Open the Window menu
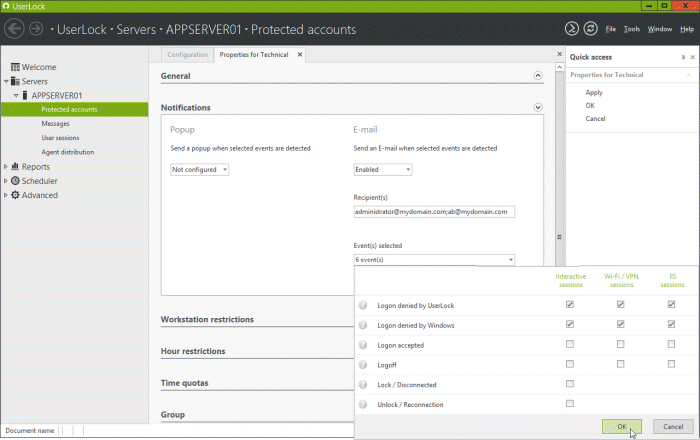Screen dimensions: 700x440 [660, 29]
